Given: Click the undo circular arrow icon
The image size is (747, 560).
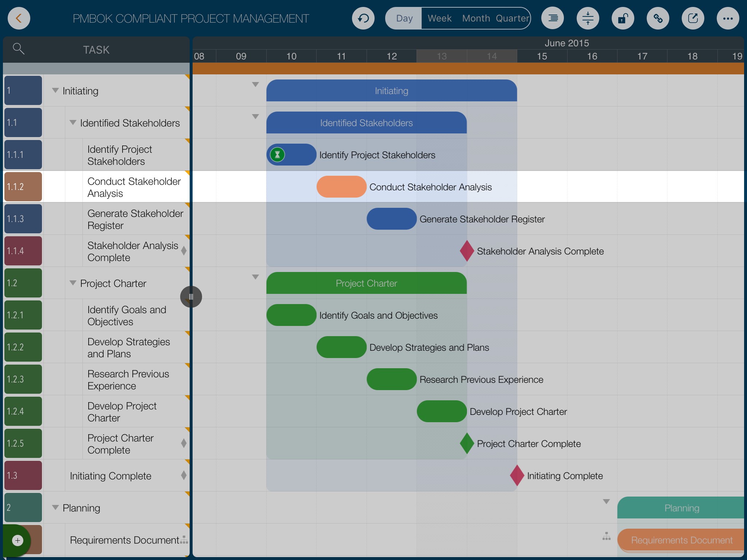Looking at the screenshot, I should [x=363, y=18].
